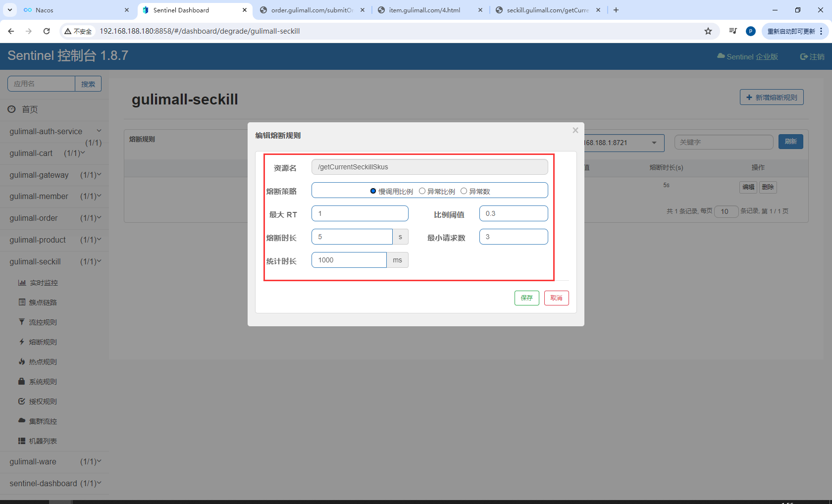Click the 最大 RT input field
Screen dimensions: 832x504
coord(360,213)
